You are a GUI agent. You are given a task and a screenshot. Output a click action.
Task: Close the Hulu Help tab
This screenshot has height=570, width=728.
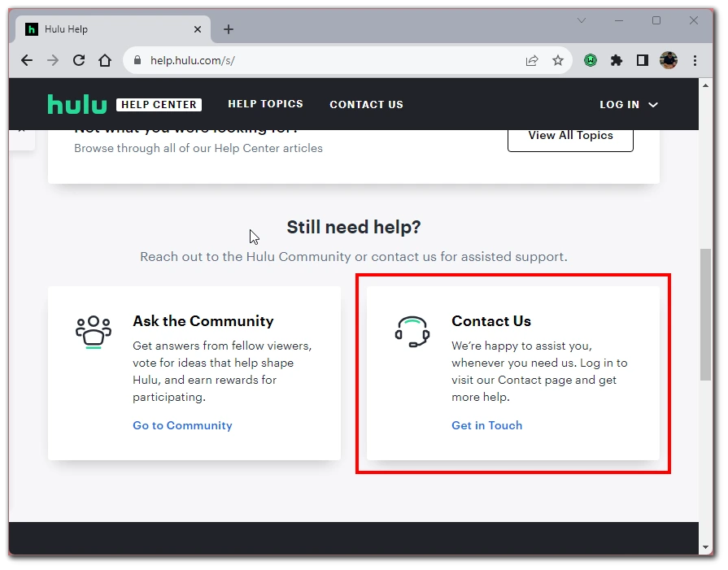click(x=198, y=29)
